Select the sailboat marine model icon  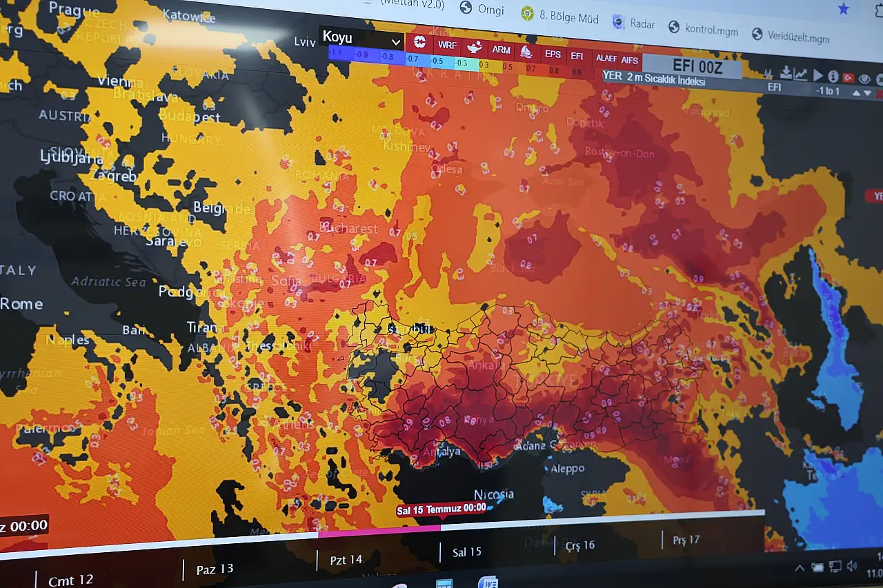526,52
